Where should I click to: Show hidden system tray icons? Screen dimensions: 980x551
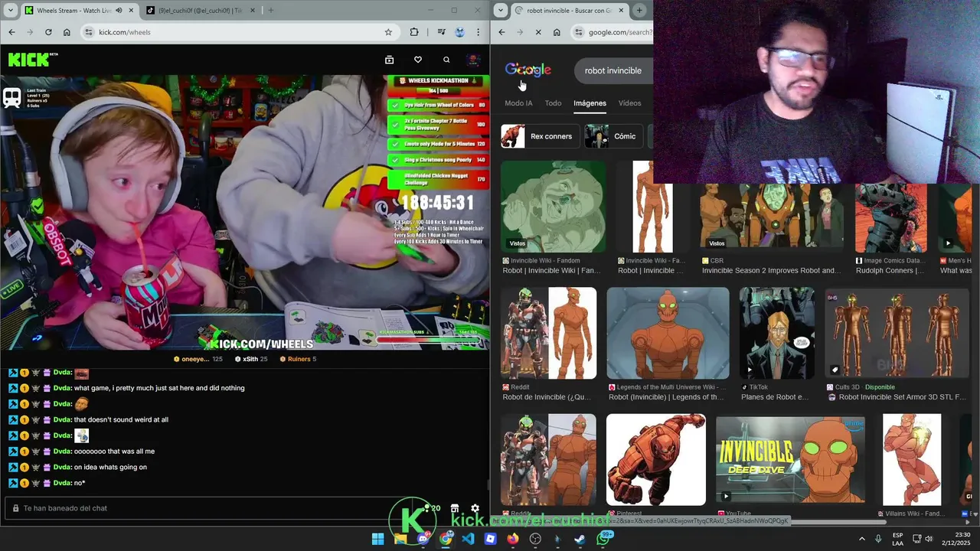click(x=861, y=539)
